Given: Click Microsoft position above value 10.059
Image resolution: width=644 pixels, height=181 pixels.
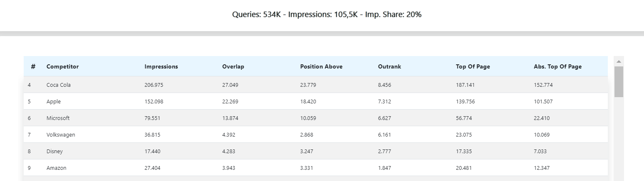Looking at the screenshot, I should (308, 118).
